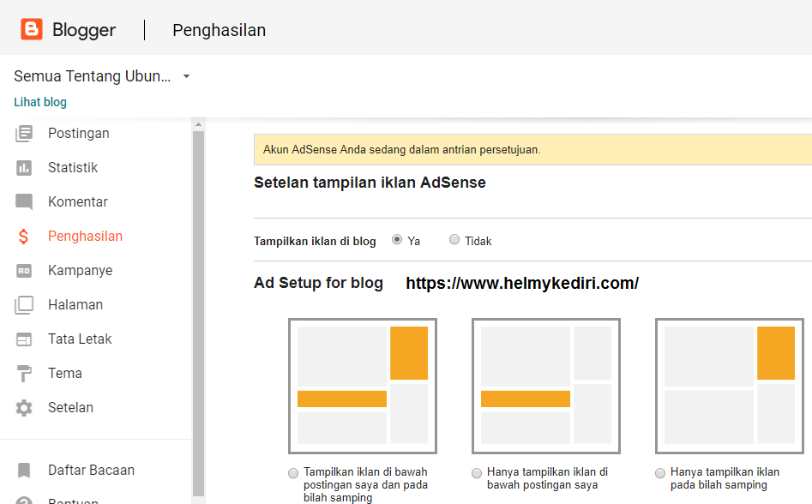Choose only ads below my posts option

tap(477, 473)
